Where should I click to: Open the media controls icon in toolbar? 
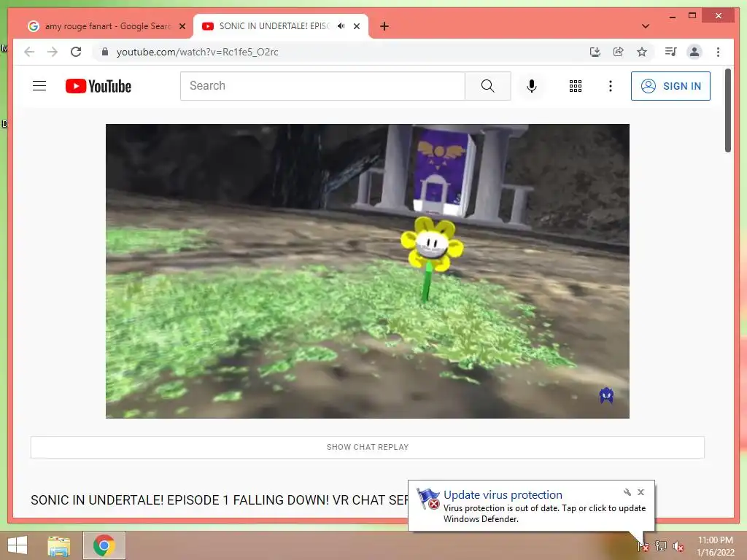(671, 52)
